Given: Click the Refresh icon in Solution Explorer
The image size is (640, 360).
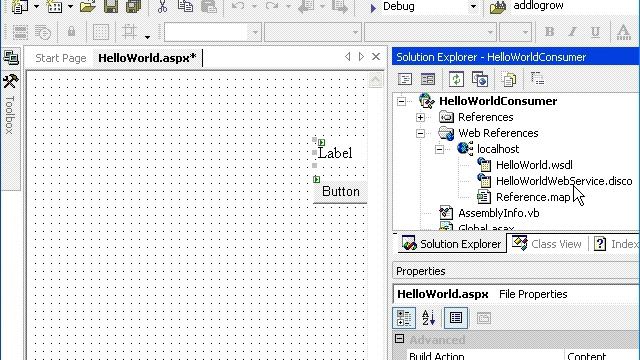Looking at the screenshot, I should [456, 79].
